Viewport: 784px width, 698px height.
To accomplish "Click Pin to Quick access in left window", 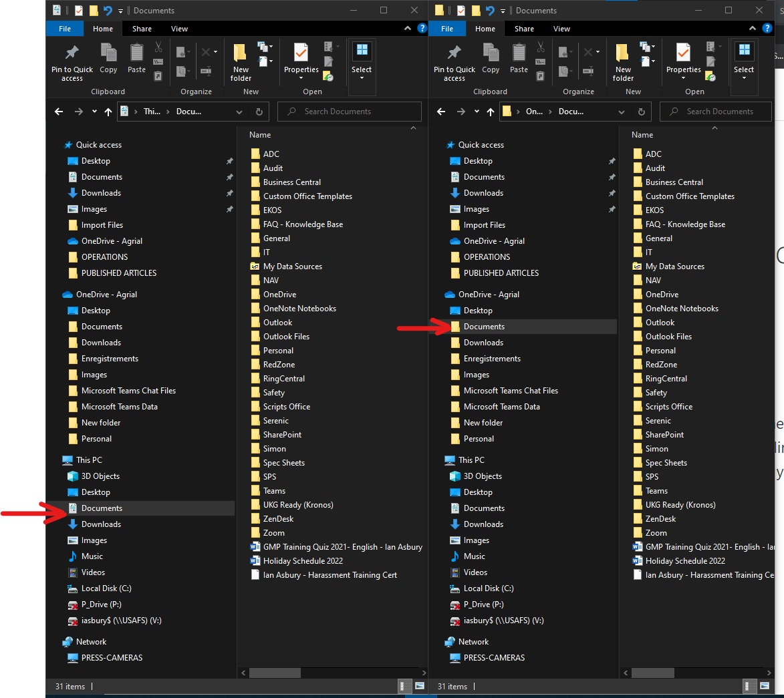I will pyautogui.click(x=72, y=63).
